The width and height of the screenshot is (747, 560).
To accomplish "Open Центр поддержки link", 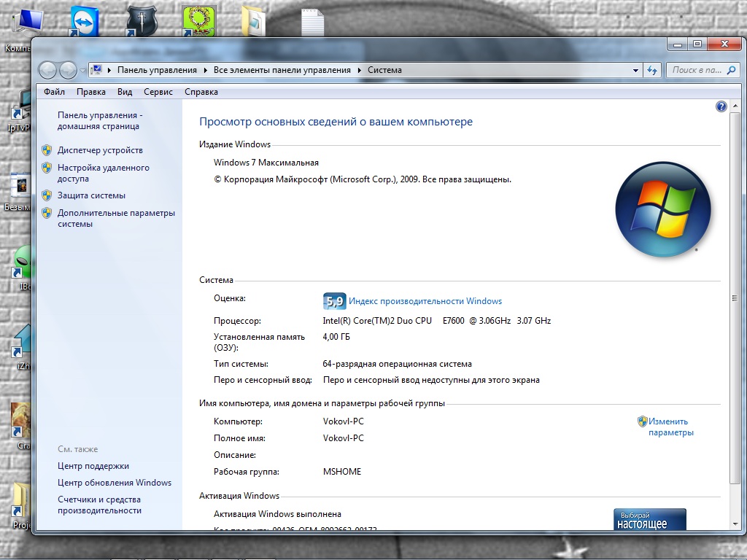I will [93, 466].
